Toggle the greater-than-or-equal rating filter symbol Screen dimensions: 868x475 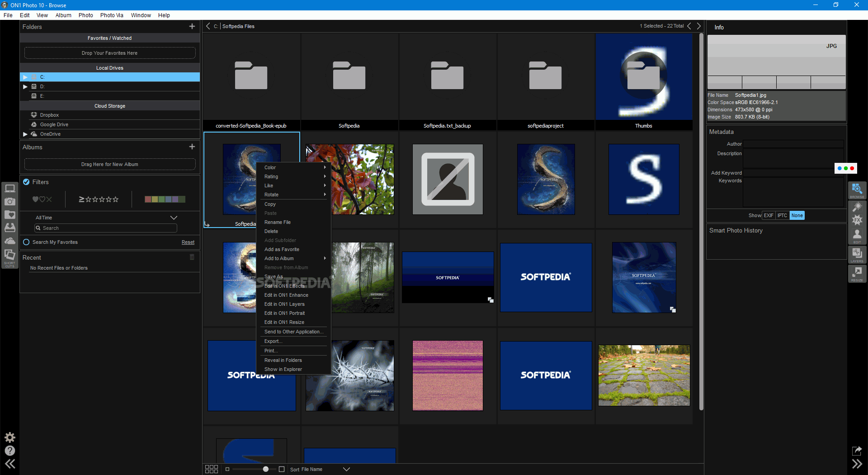pyautogui.click(x=81, y=199)
